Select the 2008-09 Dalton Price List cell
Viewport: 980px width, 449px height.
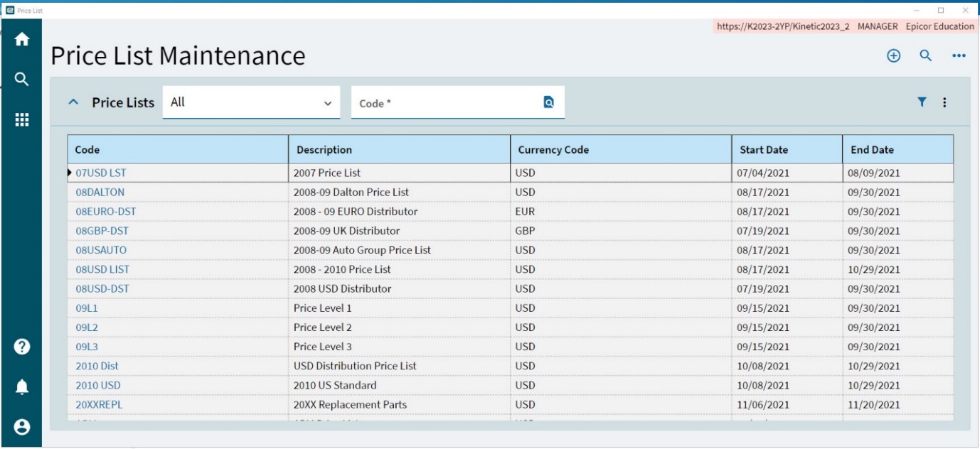[x=400, y=192]
